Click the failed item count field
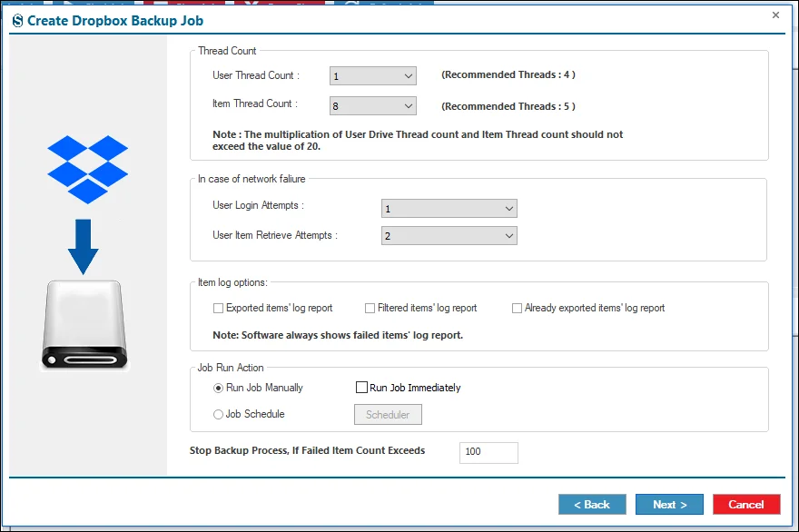The width and height of the screenshot is (799, 532). (488, 452)
